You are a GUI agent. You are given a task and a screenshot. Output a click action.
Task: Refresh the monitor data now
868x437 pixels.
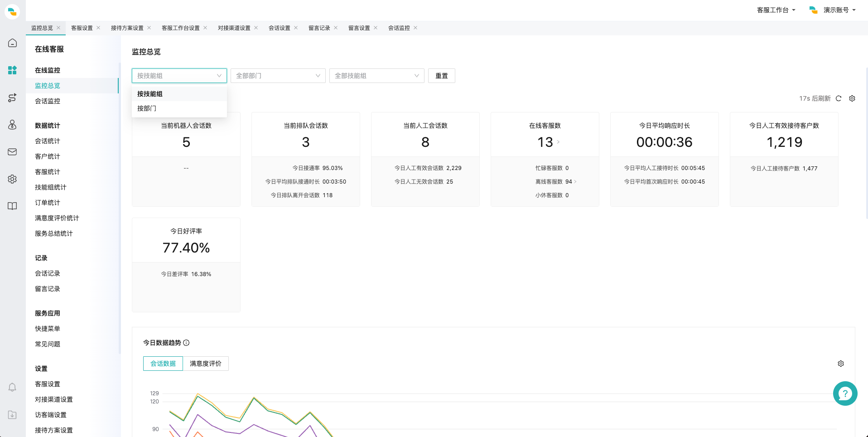pos(839,98)
